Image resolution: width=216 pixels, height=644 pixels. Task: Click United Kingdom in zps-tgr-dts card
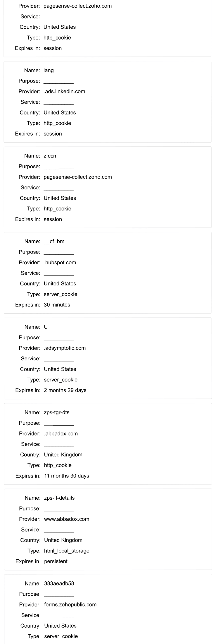click(x=63, y=454)
